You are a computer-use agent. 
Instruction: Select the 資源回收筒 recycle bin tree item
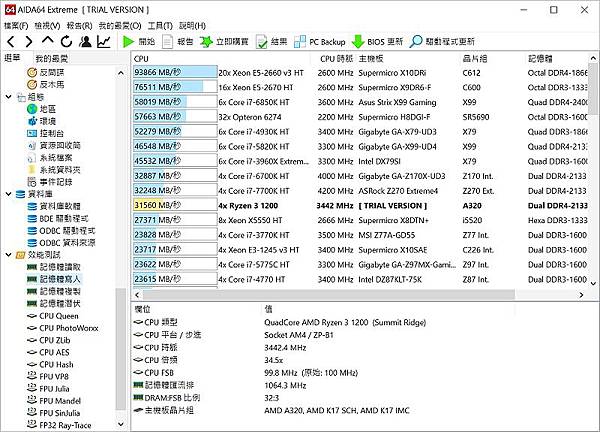54,145
